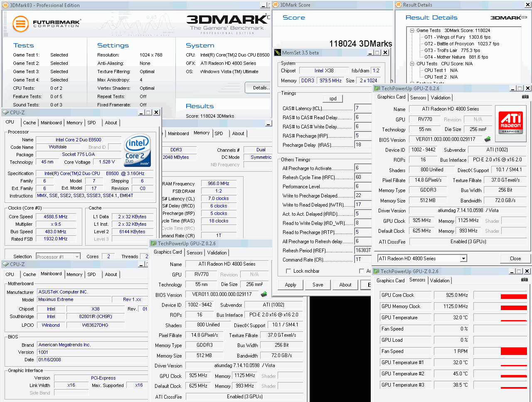Select GT4 - Mother Nature result row
The width and height of the screenshot is (532, 402).
456,57
